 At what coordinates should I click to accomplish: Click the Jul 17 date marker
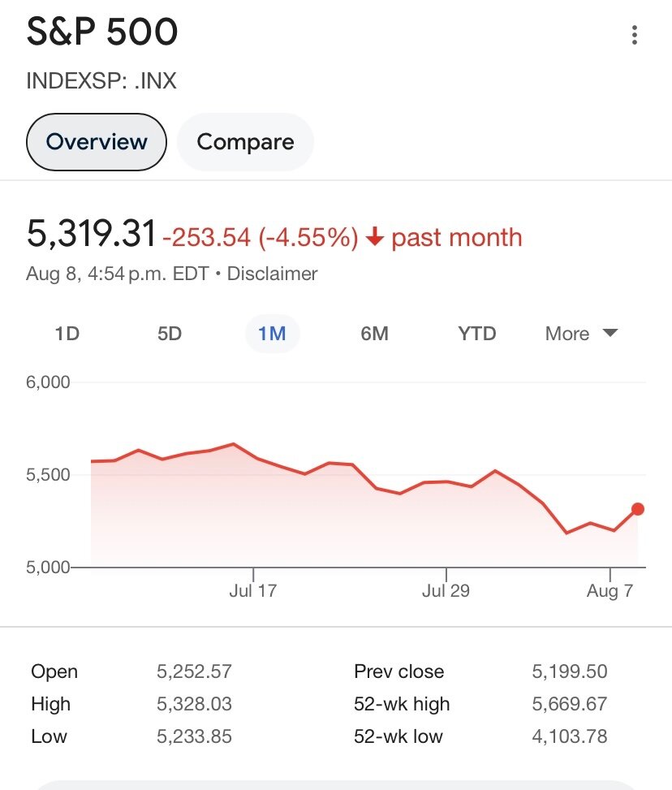coord(253,590)
